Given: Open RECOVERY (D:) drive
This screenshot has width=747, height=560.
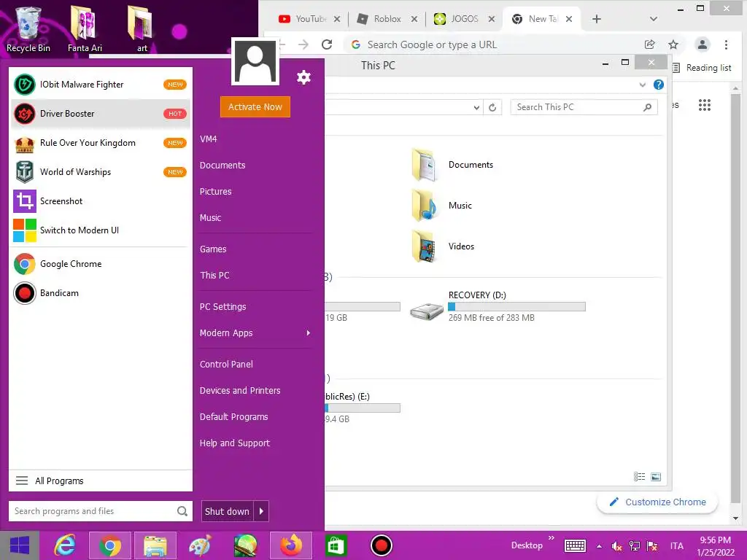Looking at the screenshot, I should 498,306.
